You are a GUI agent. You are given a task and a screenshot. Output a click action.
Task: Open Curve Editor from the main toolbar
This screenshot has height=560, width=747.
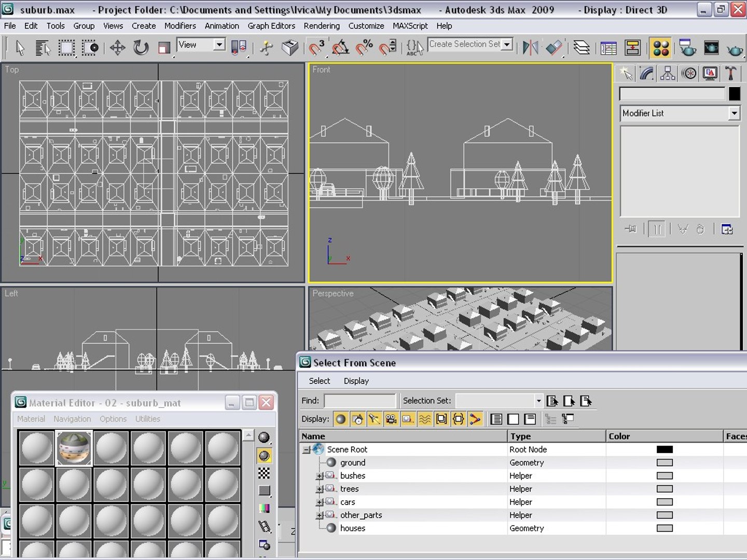pos(608,48)
